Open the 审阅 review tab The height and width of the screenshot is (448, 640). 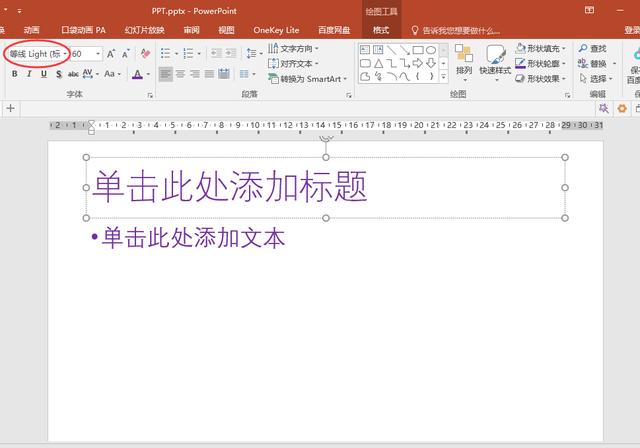[x=191, y=30]
